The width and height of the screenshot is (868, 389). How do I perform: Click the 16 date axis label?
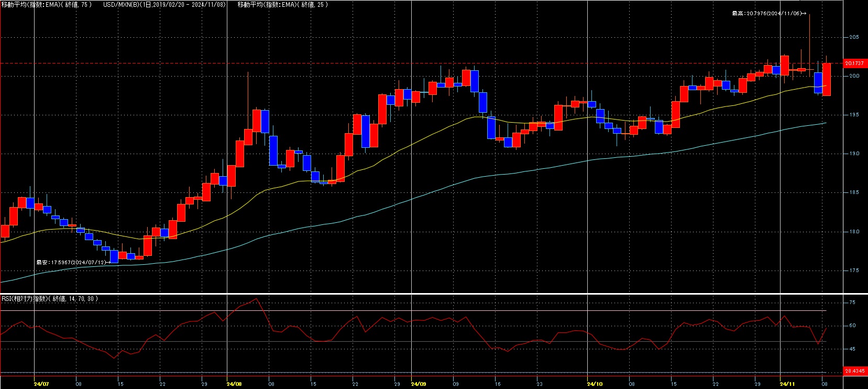click(x=498, y=384)
